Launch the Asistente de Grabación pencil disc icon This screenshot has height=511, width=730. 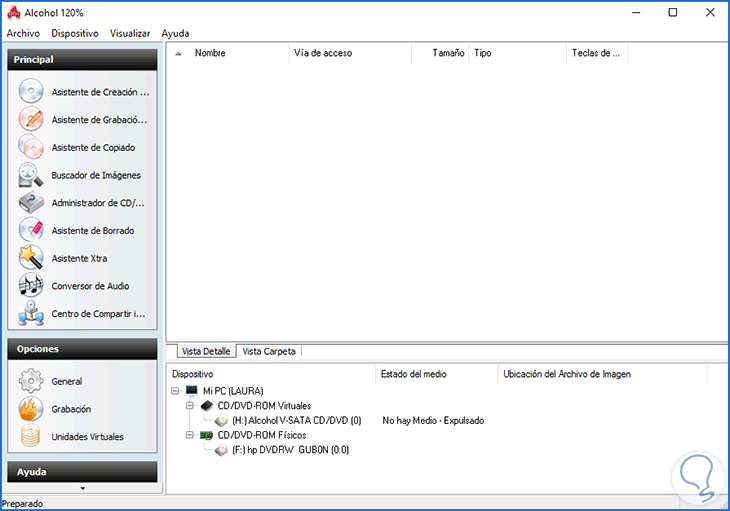coord(31,119)
